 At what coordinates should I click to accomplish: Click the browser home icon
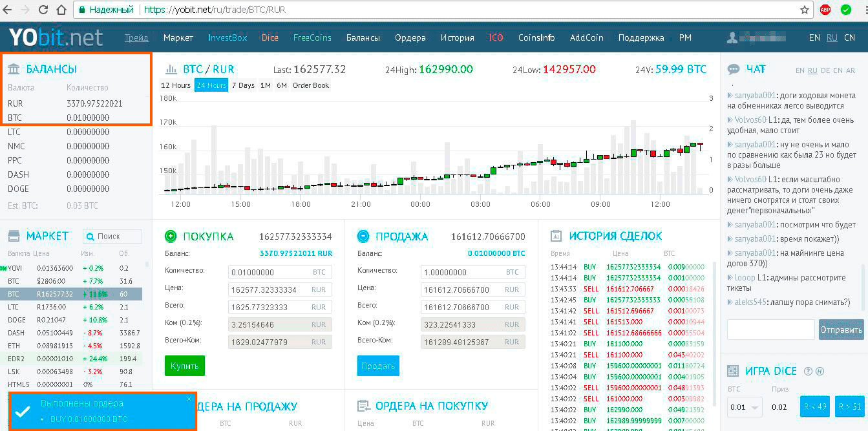click(x=61, y=10)
